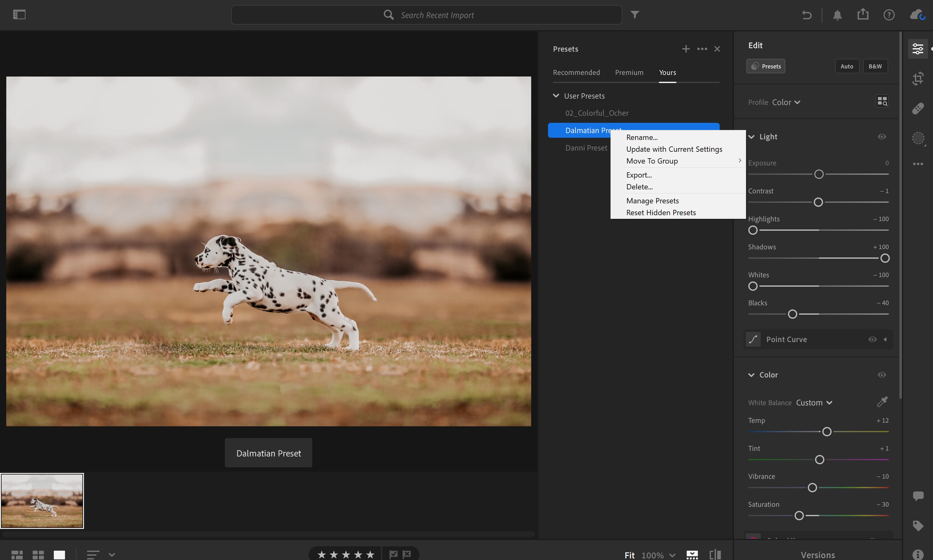933x560 pixels.
Task: Click the Exposure slider handle
Action: coord(819,174)
